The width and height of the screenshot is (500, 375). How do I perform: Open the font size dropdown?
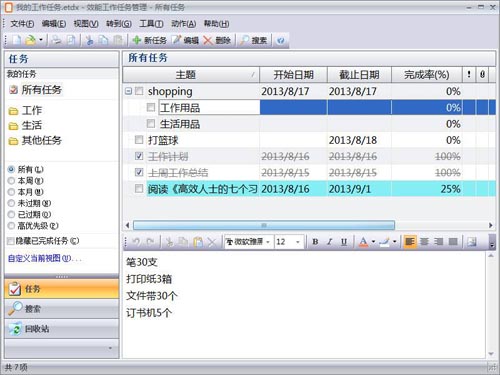(x=298, y=242)
